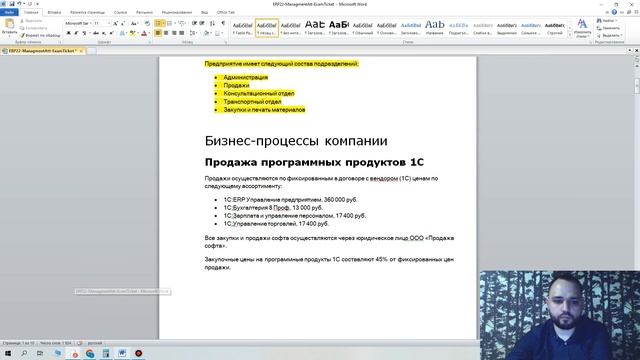Click the multilevel list icon
Screen dimensions: 640x360
click(182, 24)
